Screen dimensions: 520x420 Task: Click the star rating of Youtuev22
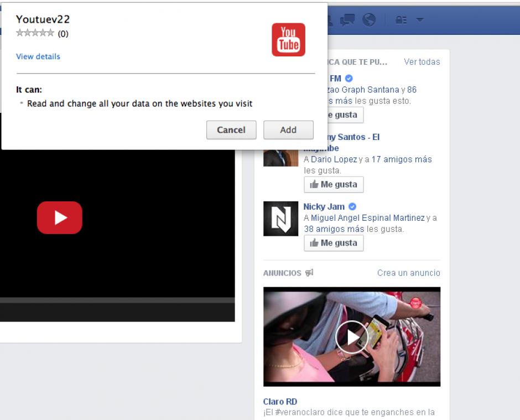point(35,33)
